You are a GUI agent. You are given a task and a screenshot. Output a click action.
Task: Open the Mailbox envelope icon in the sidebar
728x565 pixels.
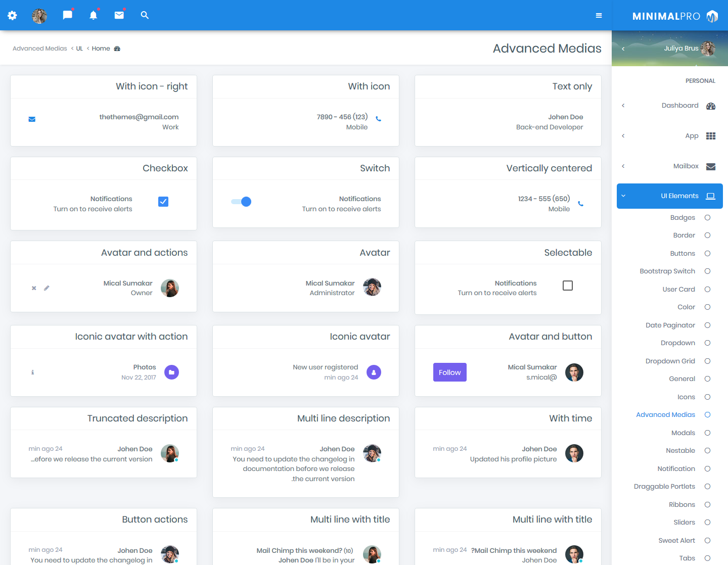[x=710, y=166]
